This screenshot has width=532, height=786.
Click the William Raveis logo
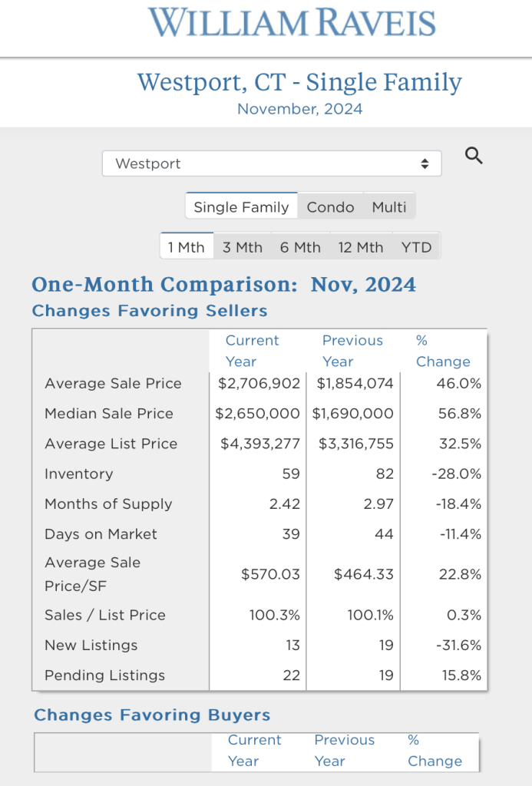pos(292,23)
